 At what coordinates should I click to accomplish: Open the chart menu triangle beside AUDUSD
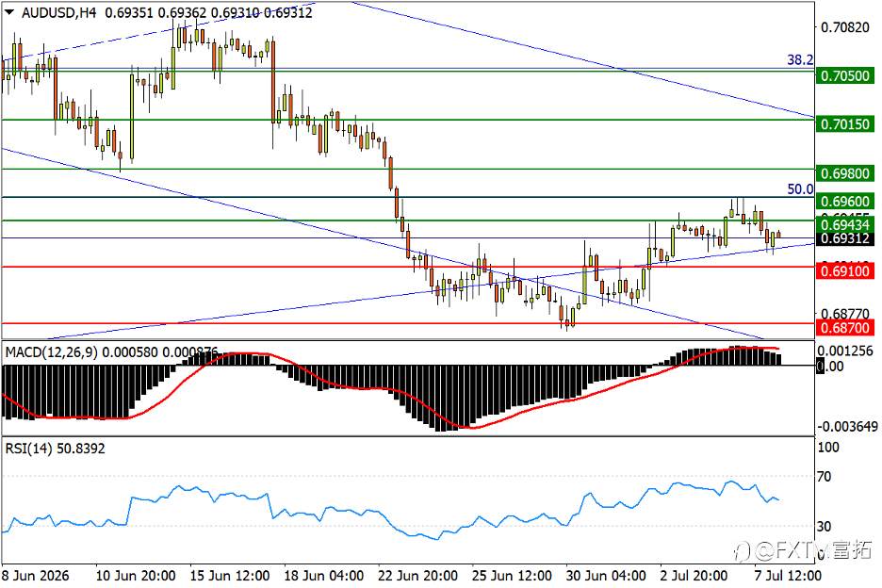click(9, 12)
